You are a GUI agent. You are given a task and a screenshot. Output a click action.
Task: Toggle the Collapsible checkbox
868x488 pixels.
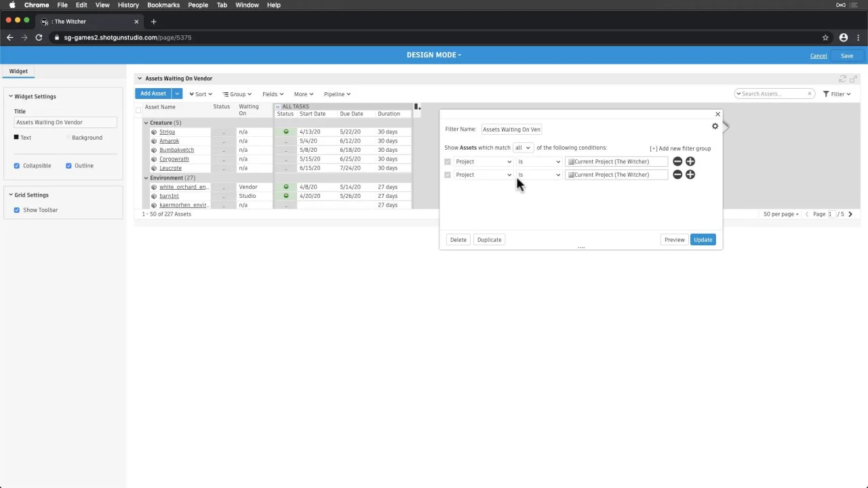coord(17,165)
